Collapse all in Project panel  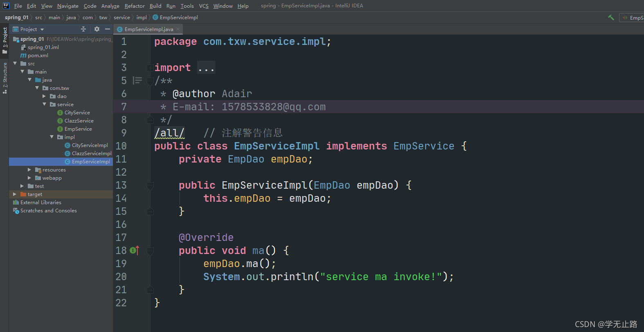83,29
